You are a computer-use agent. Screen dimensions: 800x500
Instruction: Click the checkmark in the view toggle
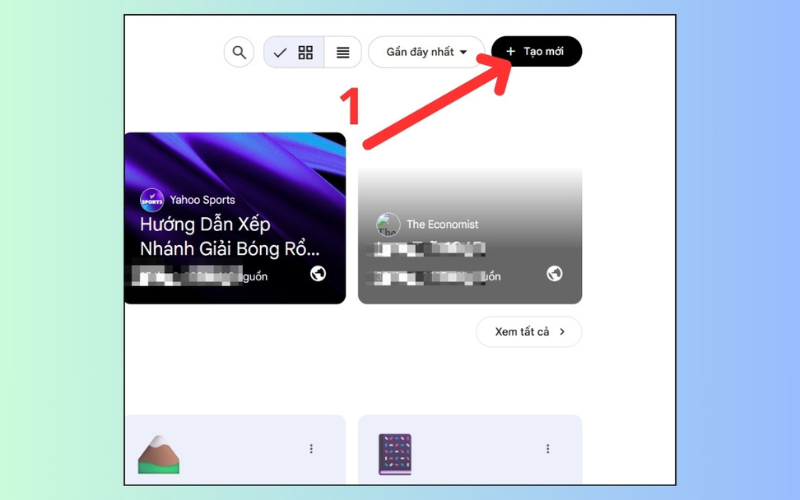pos(280,52)
